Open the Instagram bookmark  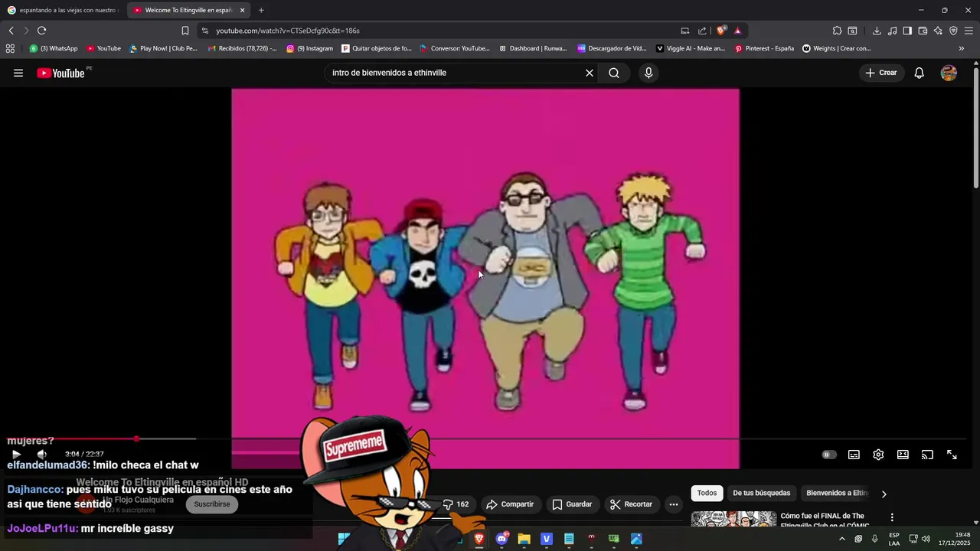click(310, 48)
